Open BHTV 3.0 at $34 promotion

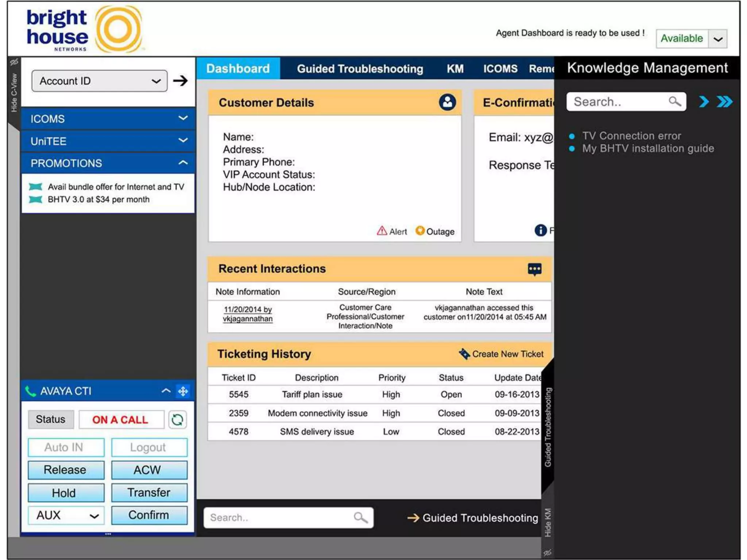coord(98,199)
